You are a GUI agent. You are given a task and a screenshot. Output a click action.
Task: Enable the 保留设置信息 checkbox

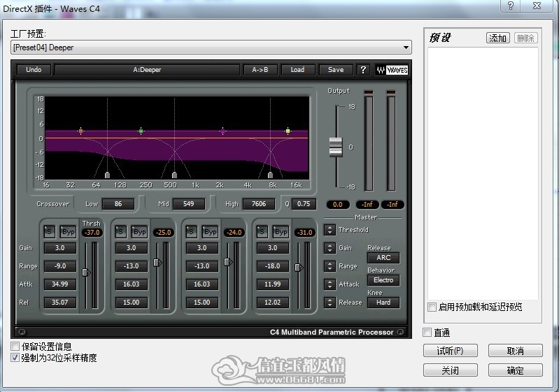[x=15, y=347]
